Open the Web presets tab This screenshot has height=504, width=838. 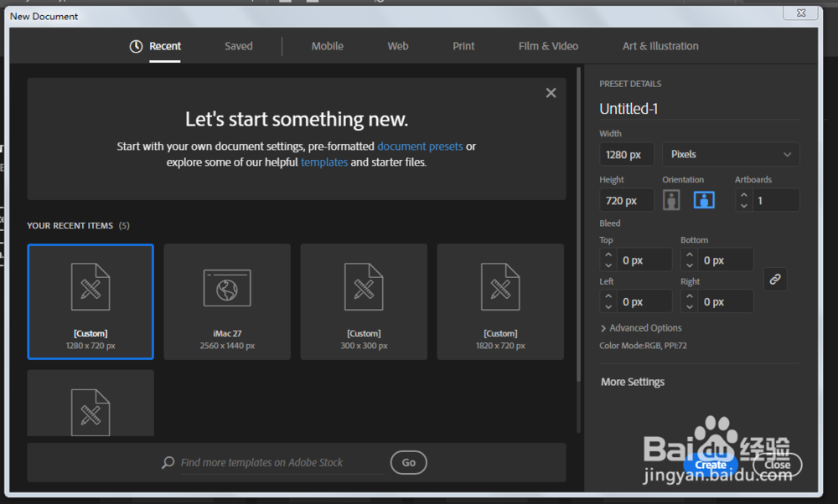coord(397,46)
